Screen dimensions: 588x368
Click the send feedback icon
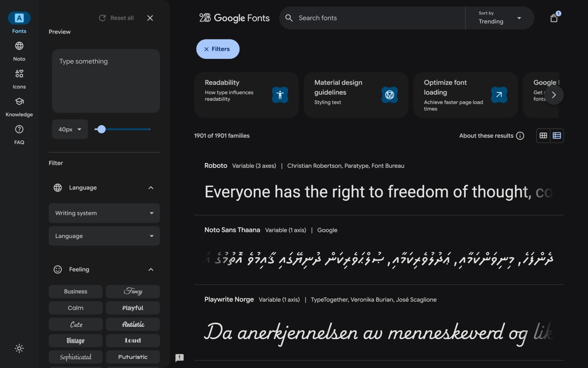(179, 357)
